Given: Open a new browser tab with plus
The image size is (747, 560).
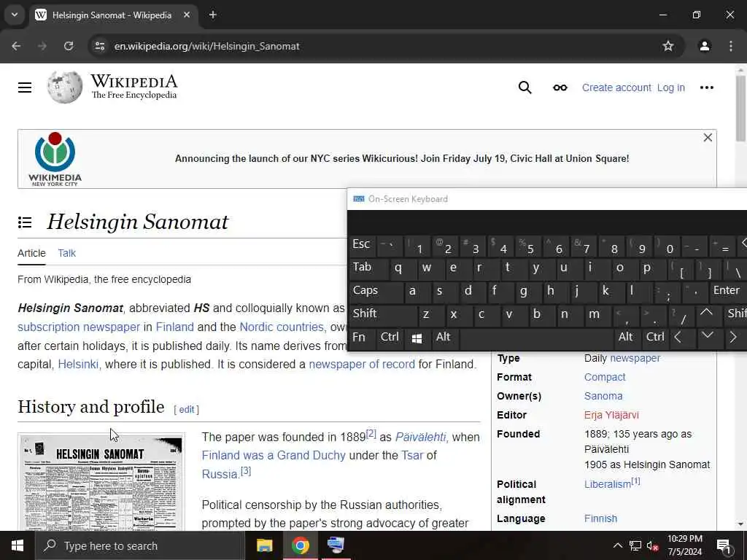Looking at the screenshot, I should click(213, 15).
